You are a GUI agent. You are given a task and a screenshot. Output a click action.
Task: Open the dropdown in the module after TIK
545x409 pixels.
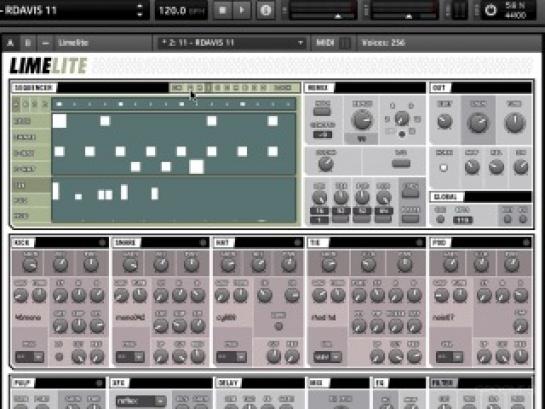449,357
